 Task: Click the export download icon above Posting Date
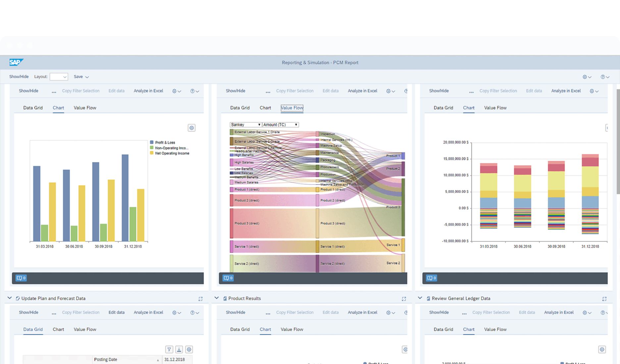tap(179, 349)
